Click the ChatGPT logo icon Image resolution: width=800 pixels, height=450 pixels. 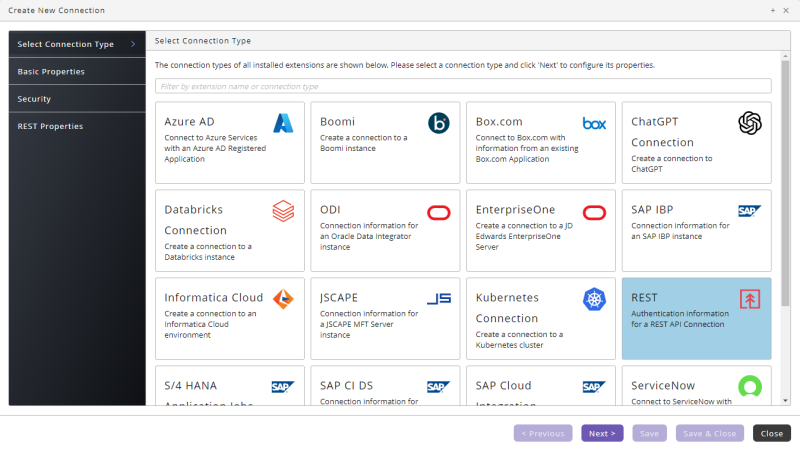[750, 123]
